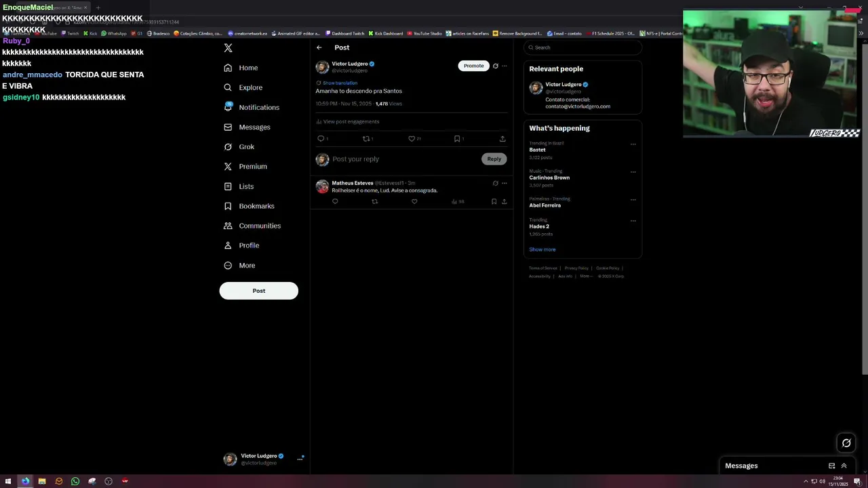
Task: Like the main post with heart icon
Action: point(411,138)
